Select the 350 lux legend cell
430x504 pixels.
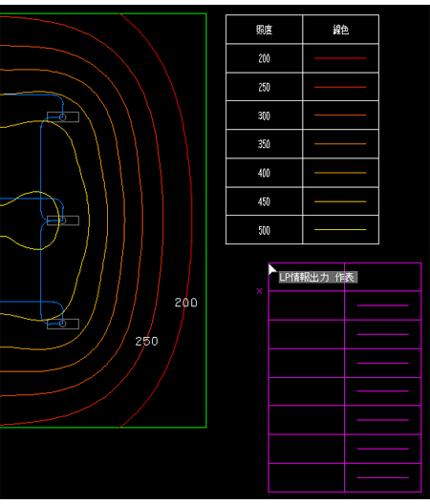click(264, 144)
